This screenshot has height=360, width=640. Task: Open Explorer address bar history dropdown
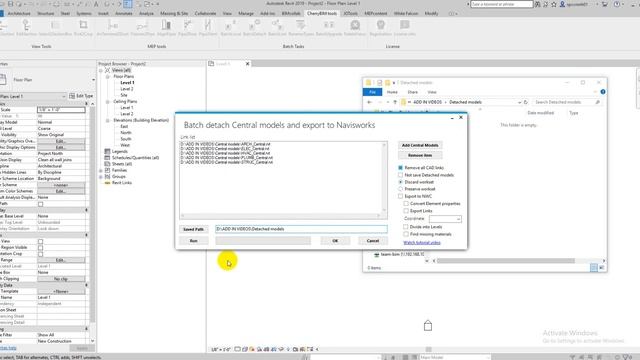[519, 102]
